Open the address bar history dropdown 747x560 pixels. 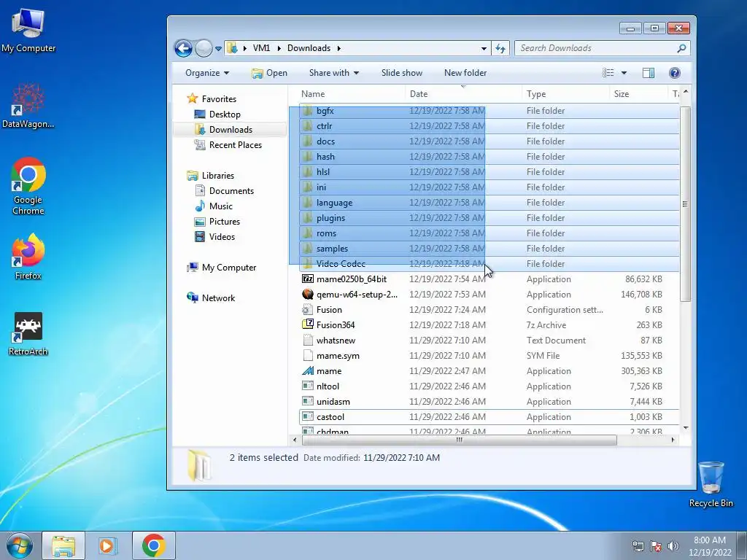tap(484, 49)
